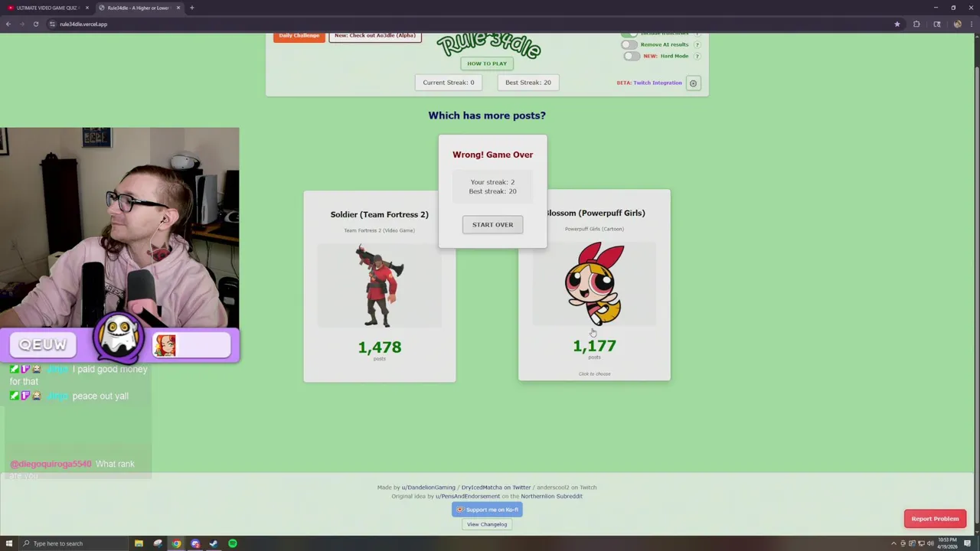Reload the current page

point(35,24)
